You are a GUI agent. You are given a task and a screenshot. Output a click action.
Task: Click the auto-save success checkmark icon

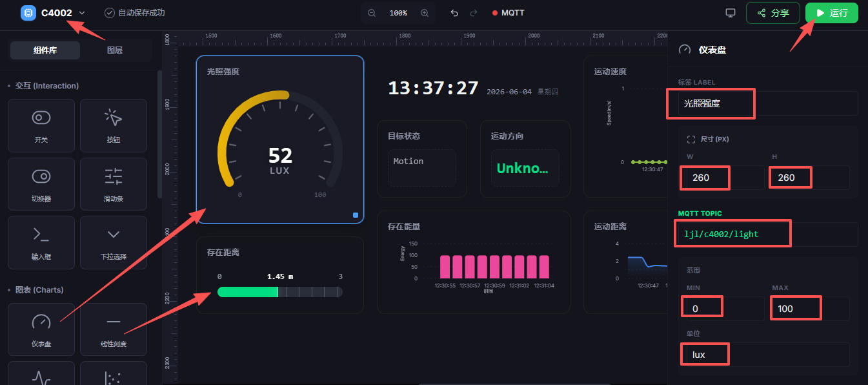click(110, 13)
